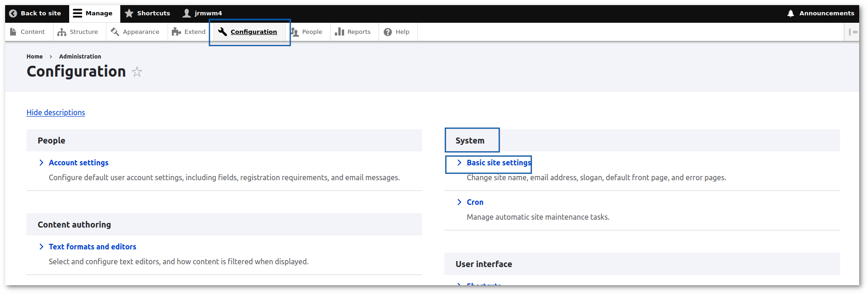The image size is (868, 294).
Task: Click the Configuration wrench icon
Action: pos(222,32)
